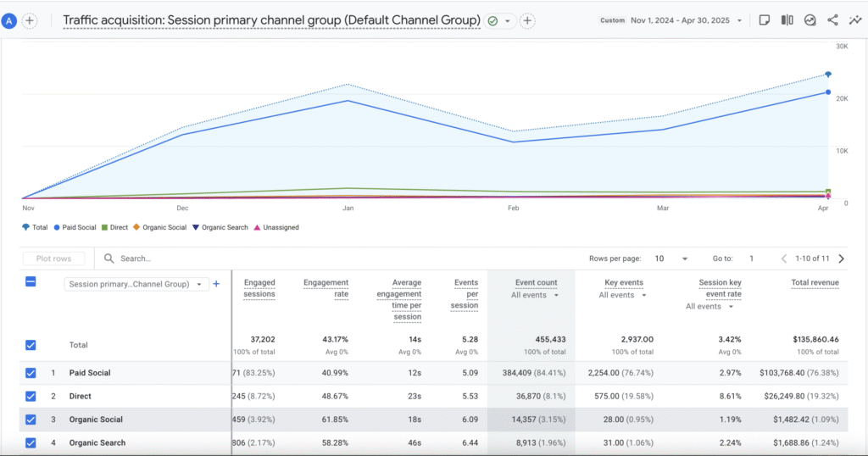Go to next page of table rows
The height and width of the screenshot is (456, 868).
pyautogui.click(x=841, y=259)
